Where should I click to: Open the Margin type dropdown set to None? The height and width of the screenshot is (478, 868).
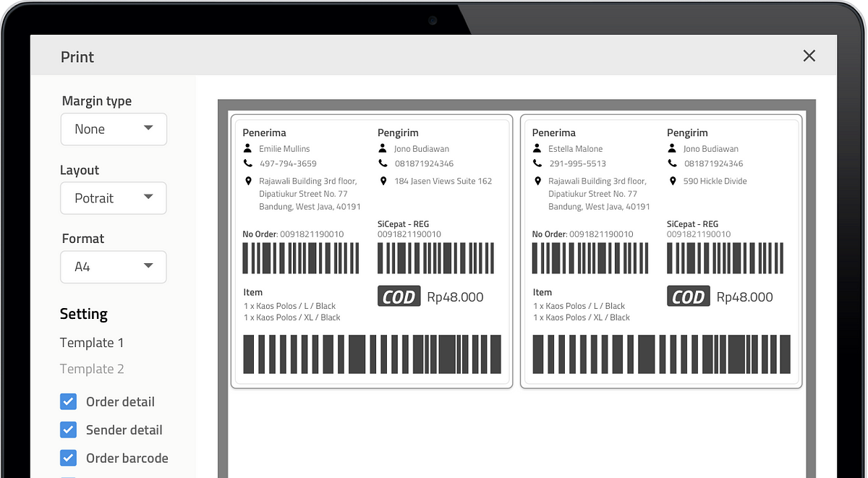pyautogui.click(x=114, y=129)
